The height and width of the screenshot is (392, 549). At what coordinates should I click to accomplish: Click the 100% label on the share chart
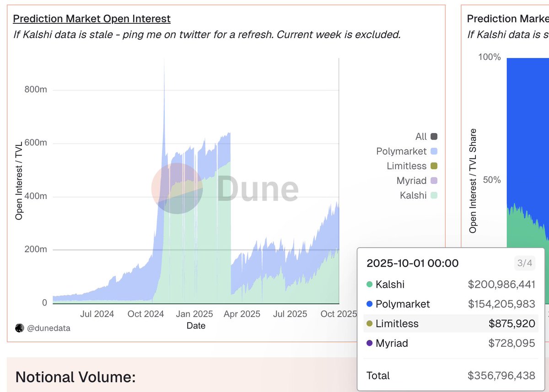[490, 57]
